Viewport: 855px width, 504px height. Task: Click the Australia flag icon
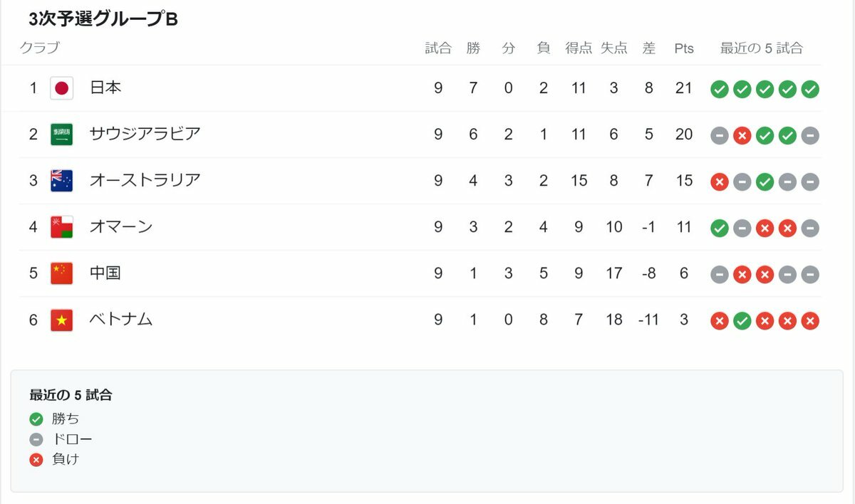tap(62, 181)
